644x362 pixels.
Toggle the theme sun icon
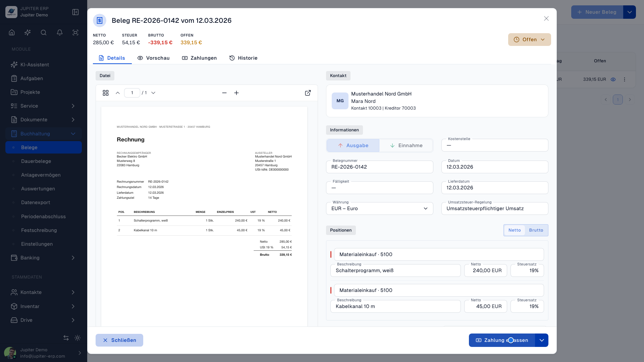click(77, 338)
